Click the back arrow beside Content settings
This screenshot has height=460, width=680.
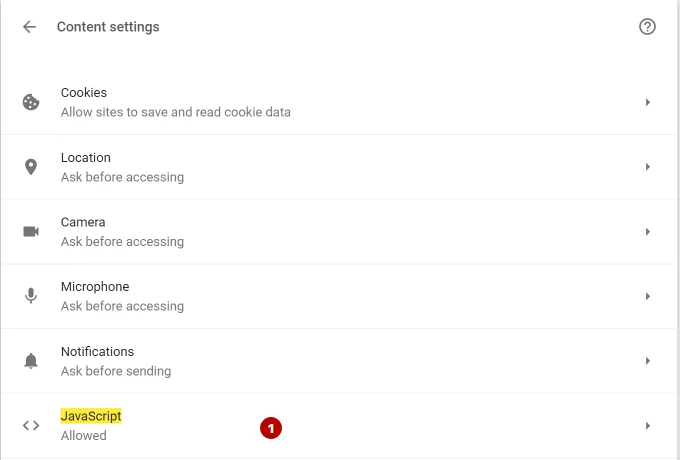point(29,27)
